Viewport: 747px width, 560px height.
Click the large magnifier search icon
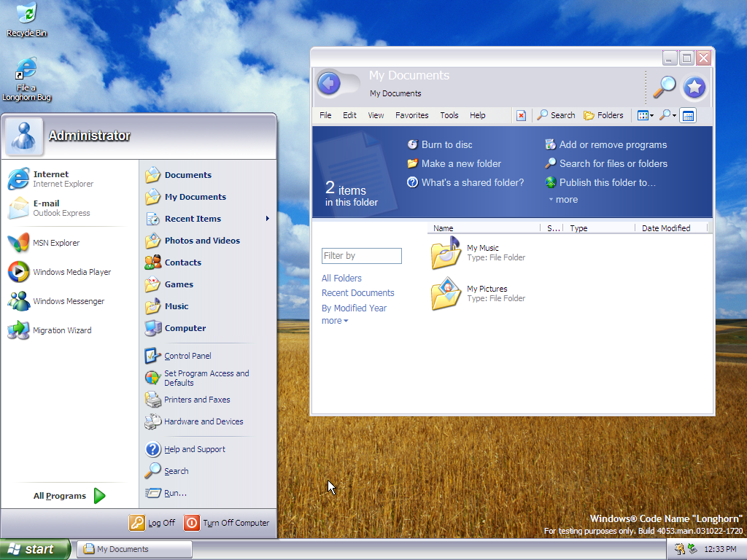[664, 87]
